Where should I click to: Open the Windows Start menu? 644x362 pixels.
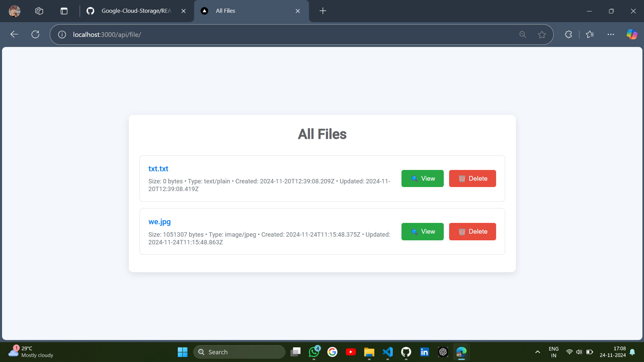click(x=182, y=352)
